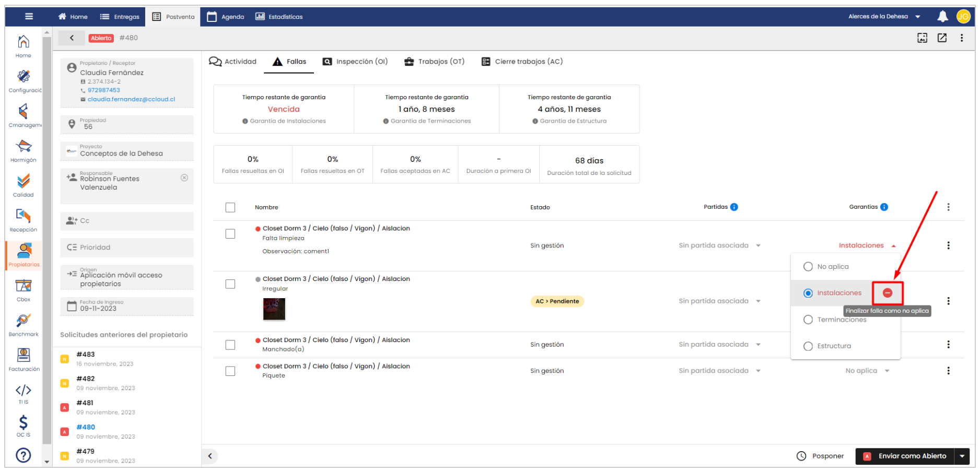This screenshot has height=471, width=980.
Task: Switch to Inspección (OI) tab
Action: (x=355, y=62)
